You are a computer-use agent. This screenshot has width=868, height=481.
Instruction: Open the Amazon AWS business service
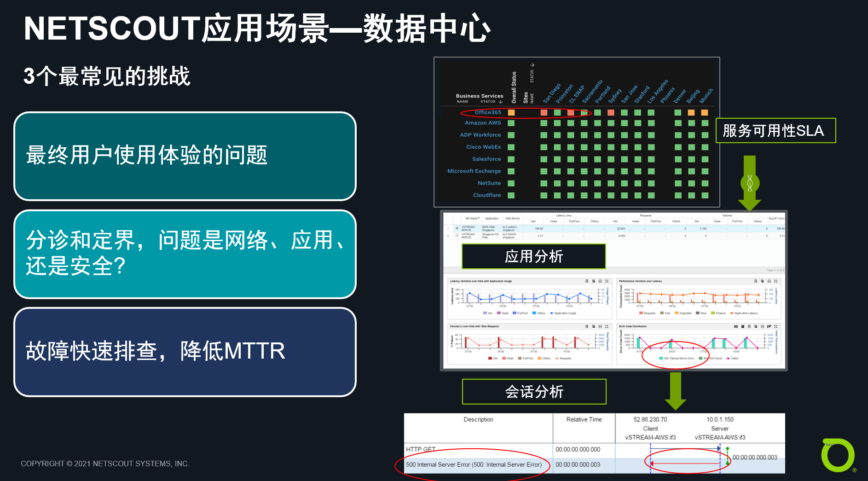click(x=483, y=123)
